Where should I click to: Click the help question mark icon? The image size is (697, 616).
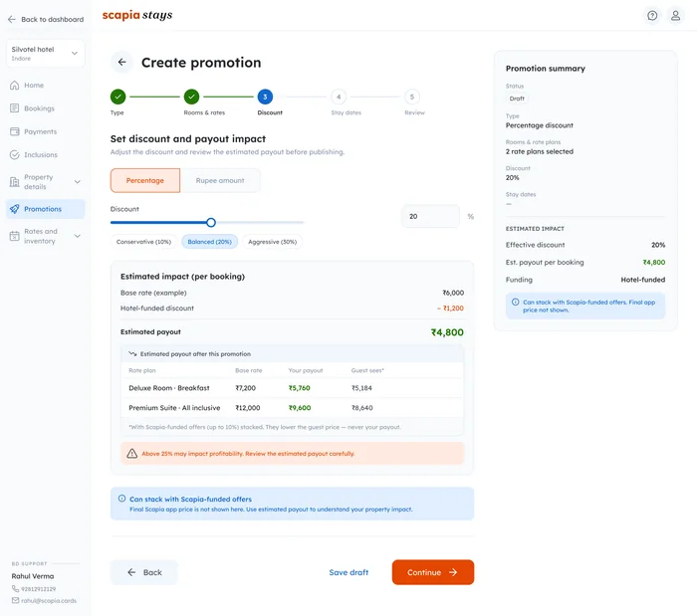(652, 16)
